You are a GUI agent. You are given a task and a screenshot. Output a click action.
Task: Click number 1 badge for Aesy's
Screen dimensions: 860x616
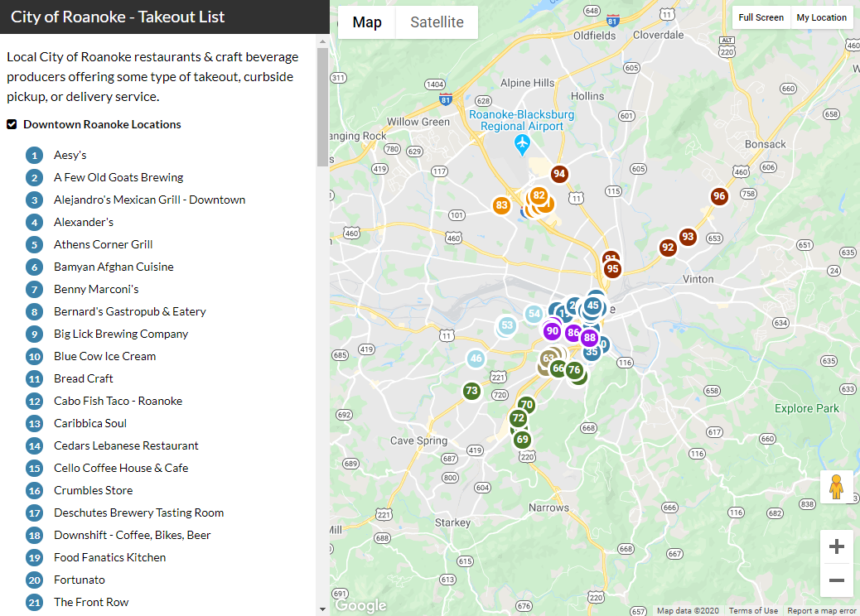click(35, 156)
